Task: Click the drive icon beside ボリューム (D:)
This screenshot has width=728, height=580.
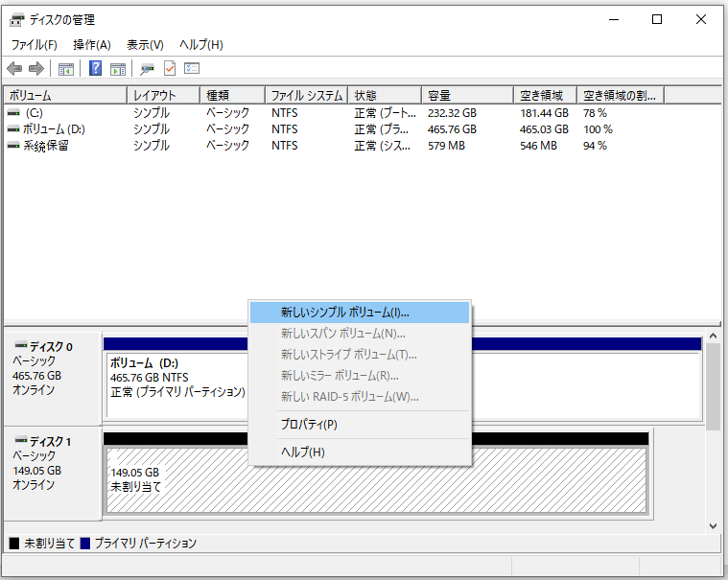Action: [14, 129]
